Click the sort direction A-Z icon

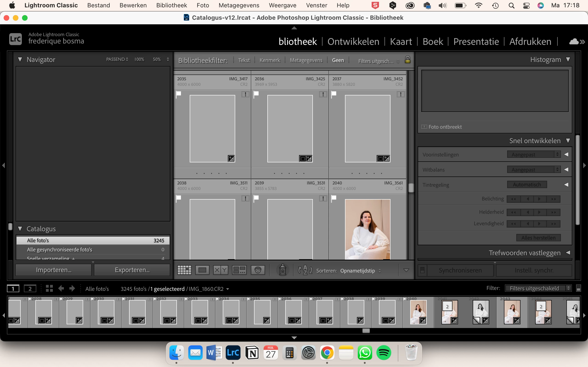pos(305,270)
